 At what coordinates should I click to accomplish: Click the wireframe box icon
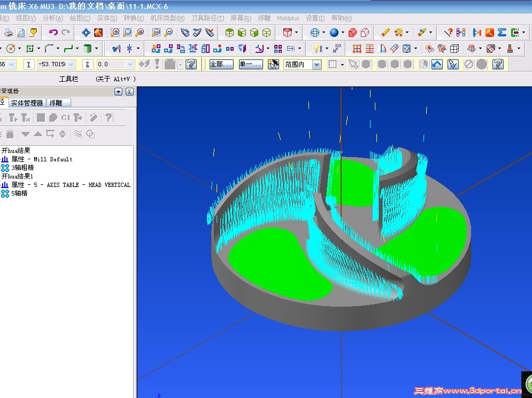(454, 49)
